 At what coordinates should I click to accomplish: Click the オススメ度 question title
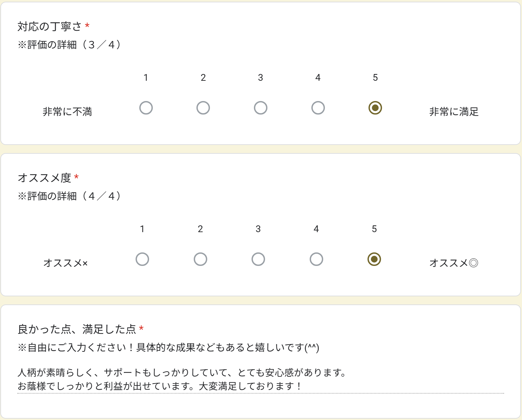coord(45,178)
